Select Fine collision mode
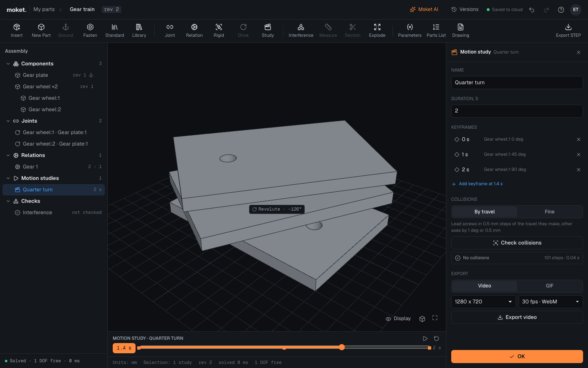588x368 pixels. (x=550, y=212)
